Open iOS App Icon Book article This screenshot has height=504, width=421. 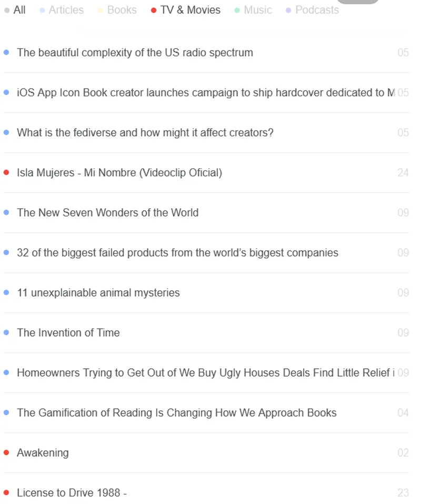205,93
